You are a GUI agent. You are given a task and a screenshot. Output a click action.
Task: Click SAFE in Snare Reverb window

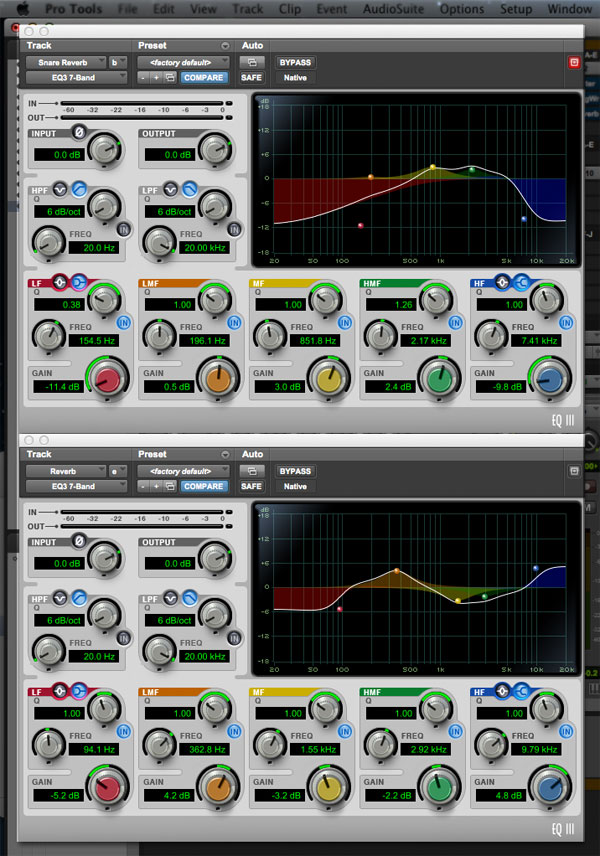(251, 78)
